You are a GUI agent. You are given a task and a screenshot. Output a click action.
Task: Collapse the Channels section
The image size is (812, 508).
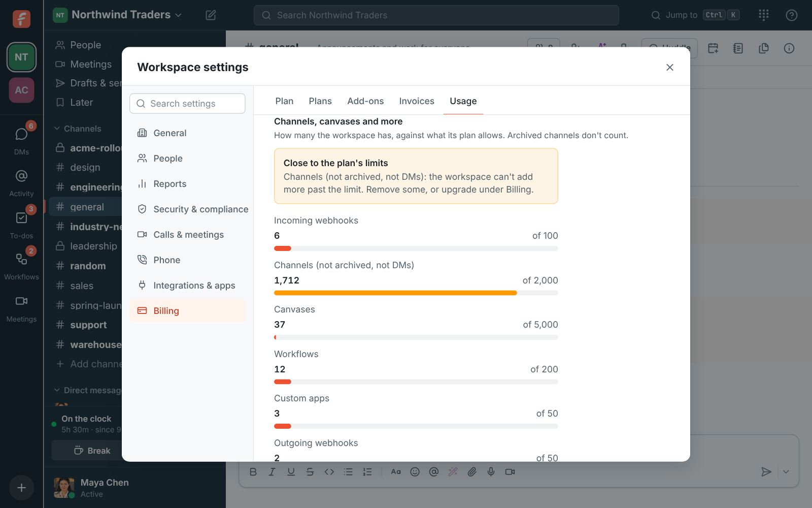[x=78, y=129]
